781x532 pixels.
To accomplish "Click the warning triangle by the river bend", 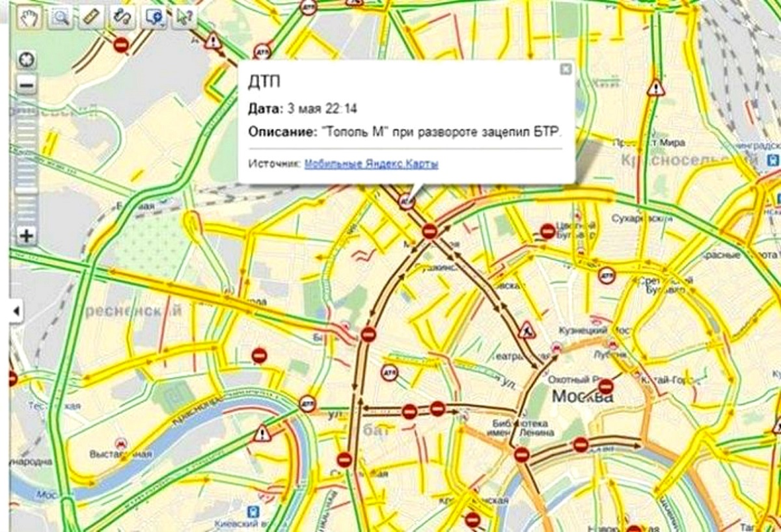I will coord(262,432).
